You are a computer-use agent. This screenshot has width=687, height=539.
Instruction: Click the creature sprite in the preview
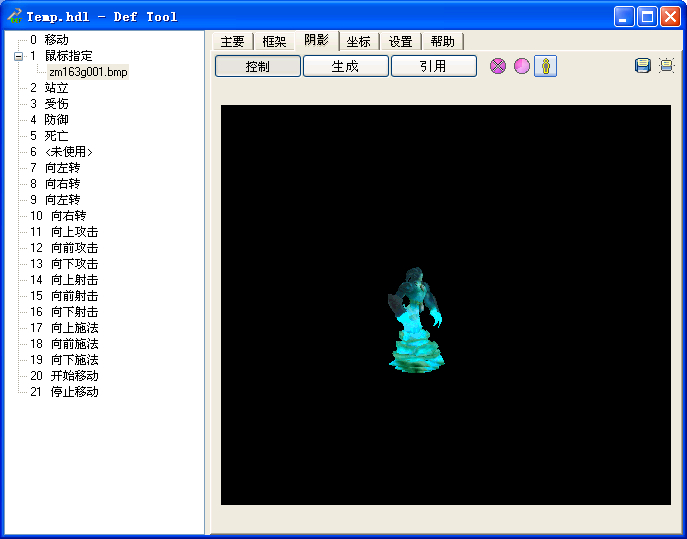click(414, 322)
